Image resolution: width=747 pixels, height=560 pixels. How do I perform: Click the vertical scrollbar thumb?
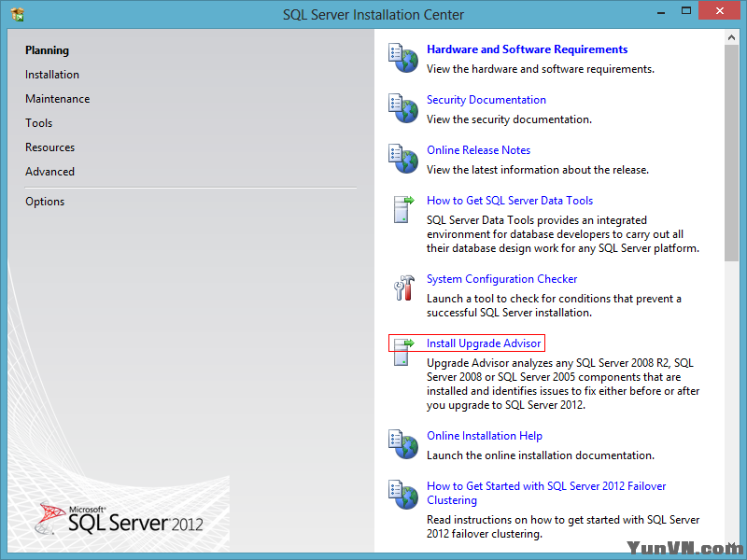coord(731,153)
